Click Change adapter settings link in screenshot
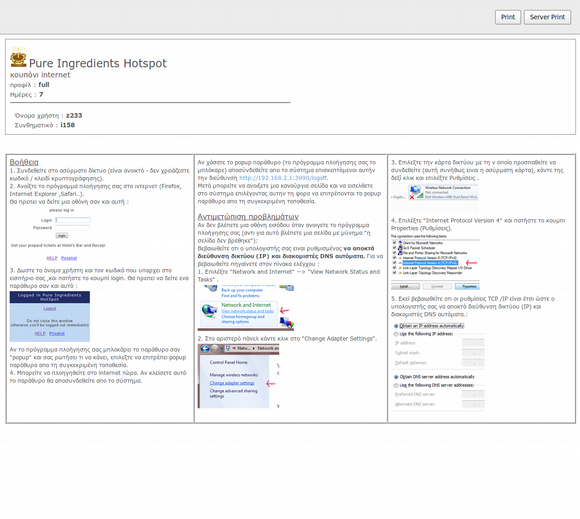Viewport: 580px width, 519px height. (232, 383)
